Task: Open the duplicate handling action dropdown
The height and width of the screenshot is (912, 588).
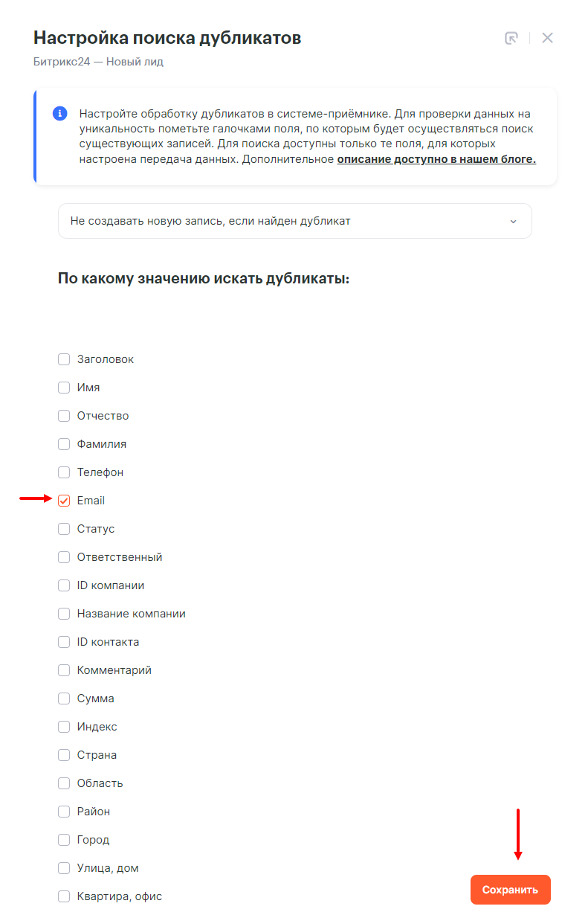Action: 294,221
